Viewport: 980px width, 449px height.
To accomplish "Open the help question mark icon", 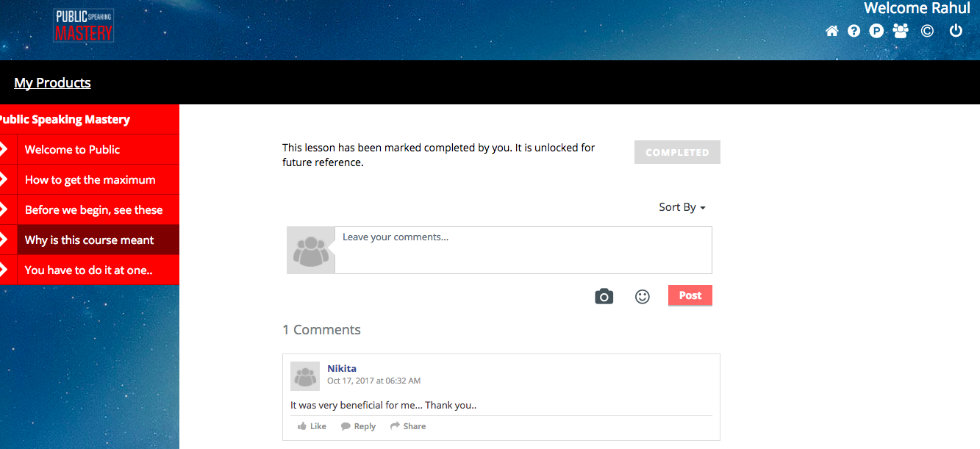I will pyautogui.click(x=854, y=31).
